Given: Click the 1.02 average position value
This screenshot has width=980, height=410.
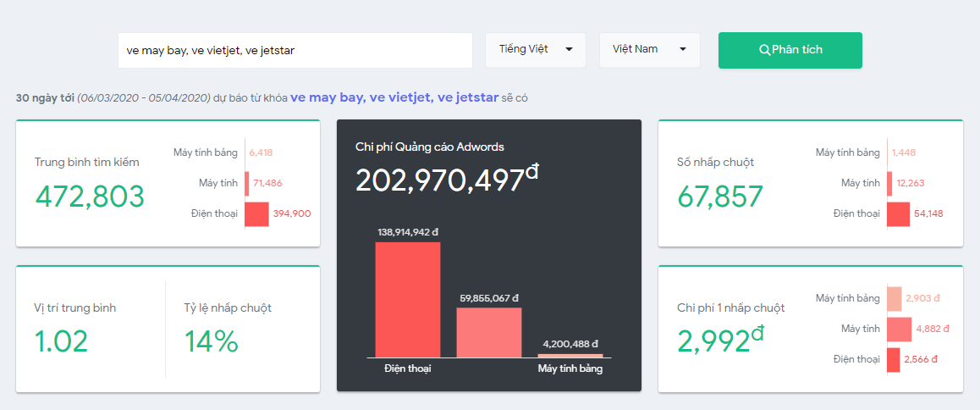Looking at the screenshot, I should point(61,341).
